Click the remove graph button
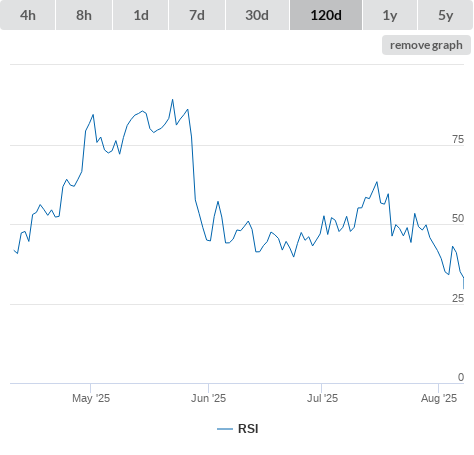The image size is (474, 455). tap(426, 45)
